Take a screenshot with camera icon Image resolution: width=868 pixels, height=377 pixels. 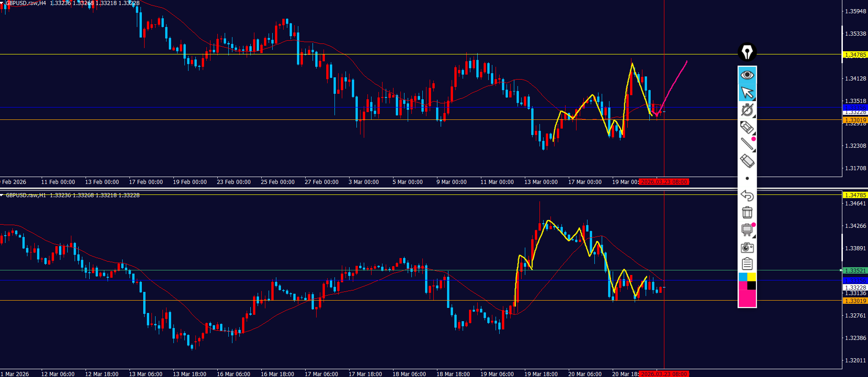(747, 248)
